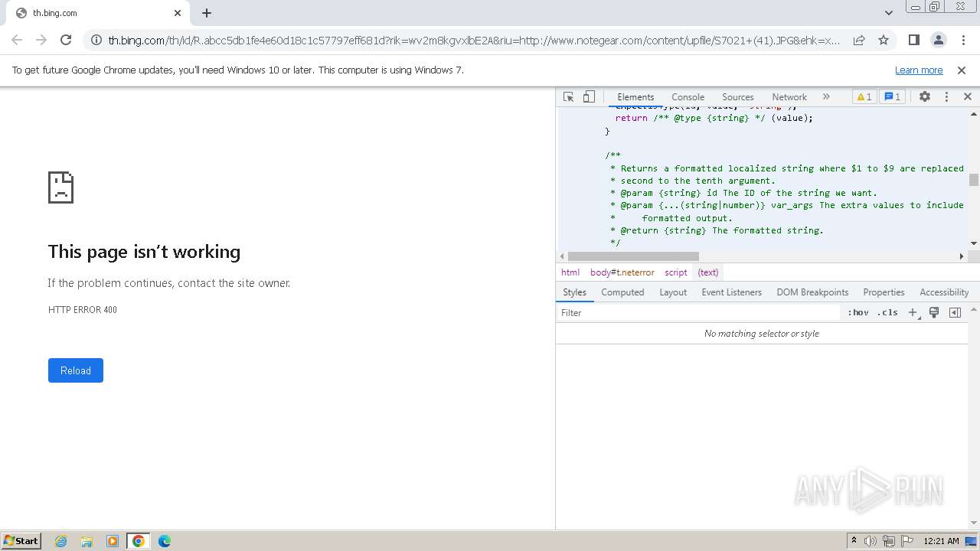Toggle computed styles sidebar
The image size is (980, 551).
tap(955, 312)
